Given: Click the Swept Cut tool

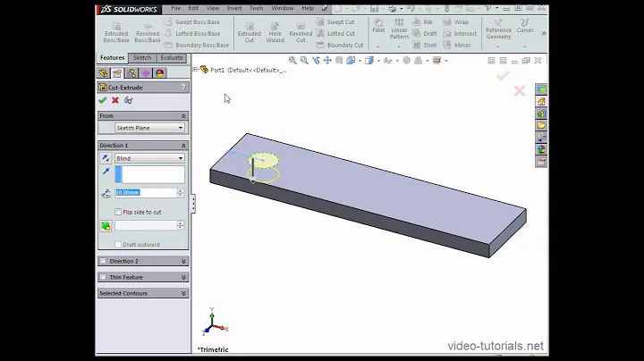Looking at the screenshot, I should (x=335, y=21).
